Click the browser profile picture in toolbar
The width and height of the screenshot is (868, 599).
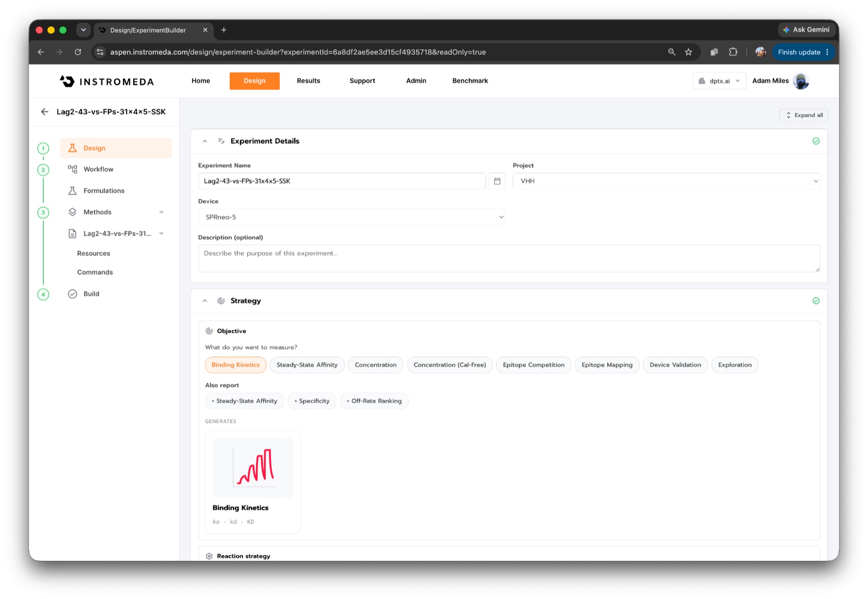[761, 52]
